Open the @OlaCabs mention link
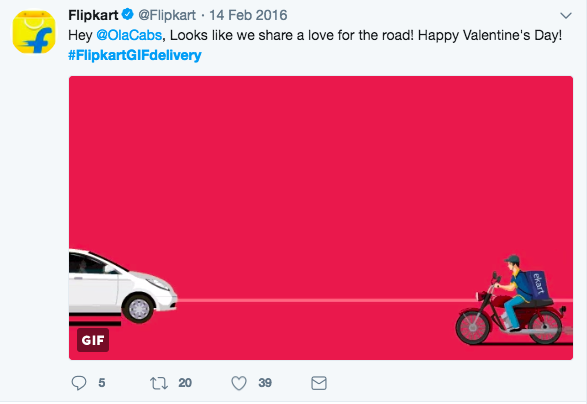Screen dimensions: 587x404 129,35
